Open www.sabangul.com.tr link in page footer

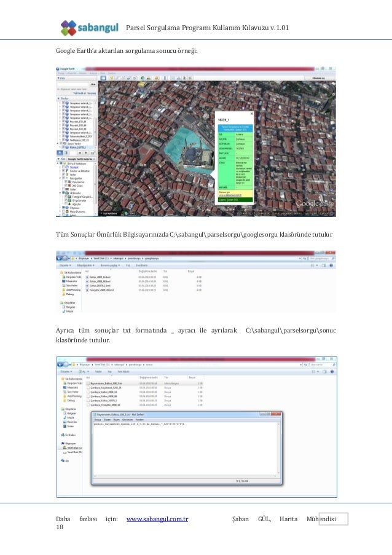[x=157, y=519]
